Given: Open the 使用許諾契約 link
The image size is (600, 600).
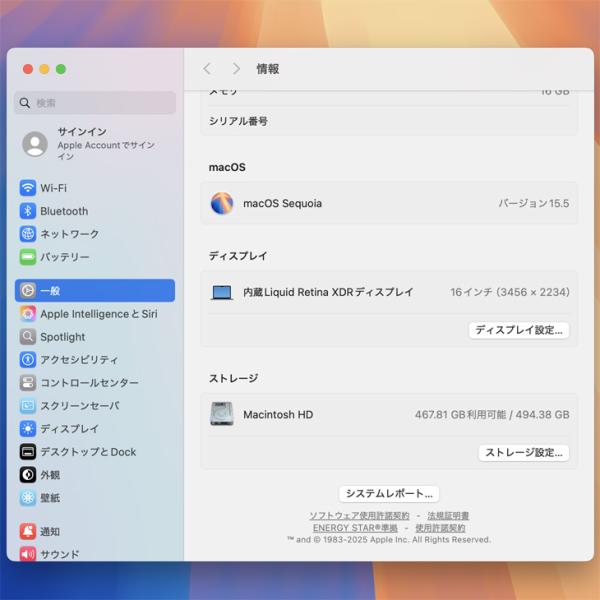Looking at the screenshot, I should pos(440,528).
